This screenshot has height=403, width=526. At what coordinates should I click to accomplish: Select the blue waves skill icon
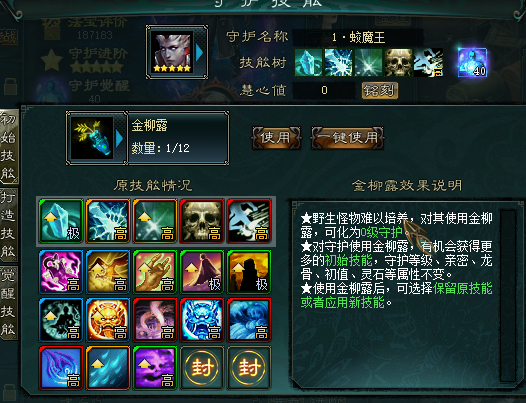(x=249, y=320)
